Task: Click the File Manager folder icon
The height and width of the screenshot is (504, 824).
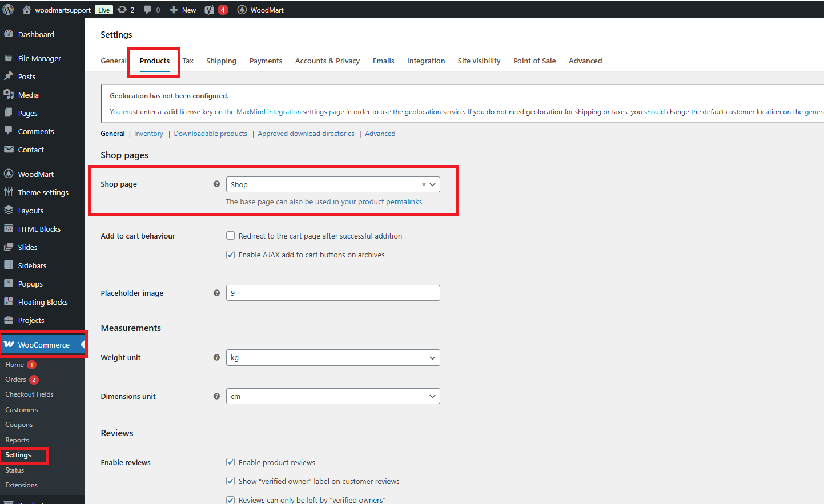Action: click(9, 58)
